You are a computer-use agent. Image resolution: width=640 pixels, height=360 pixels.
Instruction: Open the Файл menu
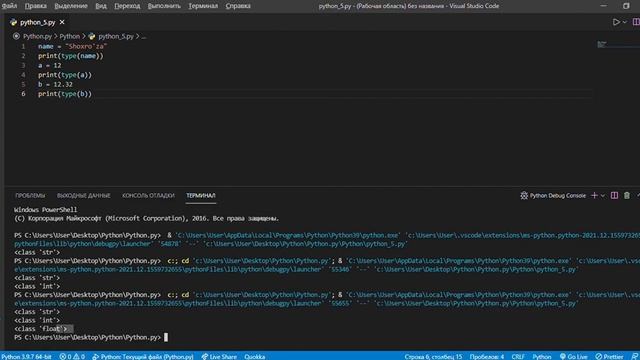(x=9, y=6)
